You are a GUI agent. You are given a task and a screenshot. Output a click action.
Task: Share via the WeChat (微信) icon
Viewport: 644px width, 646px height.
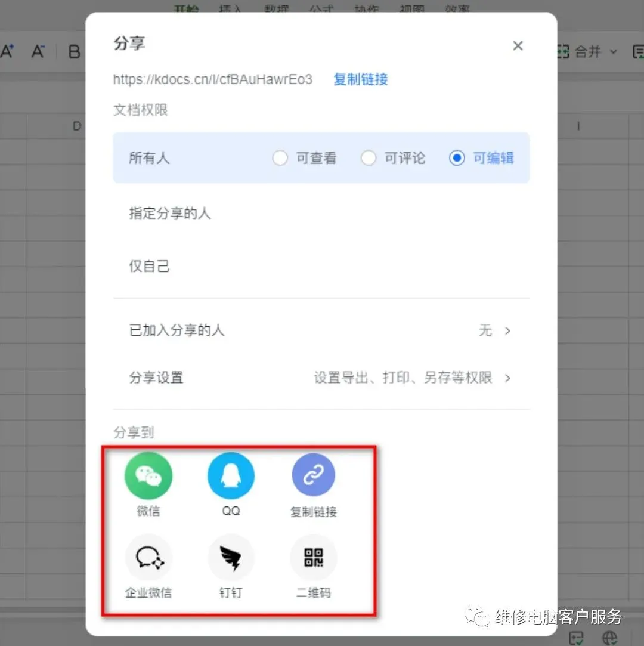[148, 476]
